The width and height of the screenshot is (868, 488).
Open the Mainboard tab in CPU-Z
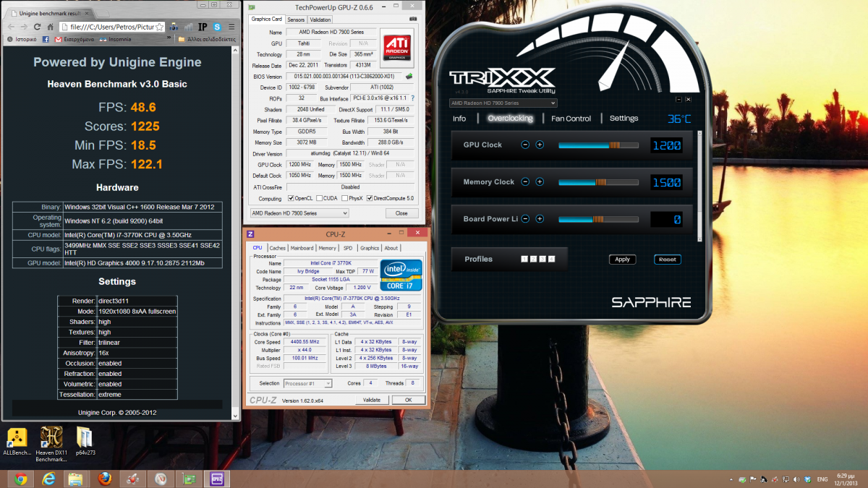(x=302, y=248)
